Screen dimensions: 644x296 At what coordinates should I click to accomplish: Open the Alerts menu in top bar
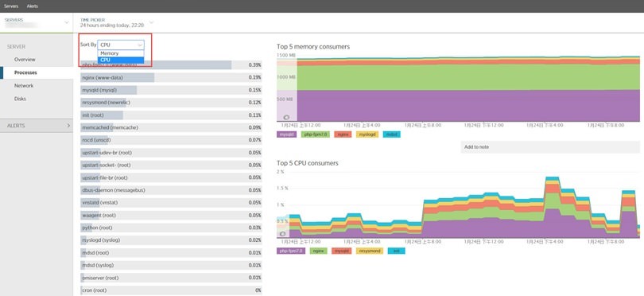click(33, 6)
